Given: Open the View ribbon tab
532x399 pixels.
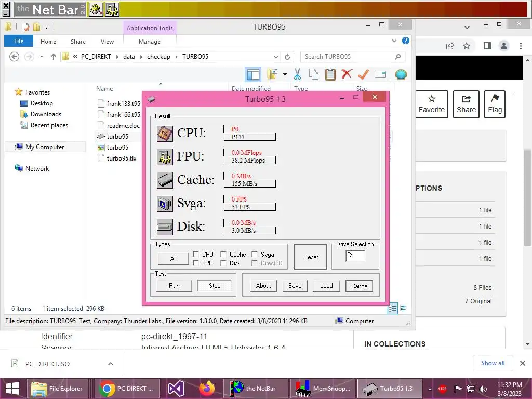Looking at the screenshot, I should tap(107, 42).
